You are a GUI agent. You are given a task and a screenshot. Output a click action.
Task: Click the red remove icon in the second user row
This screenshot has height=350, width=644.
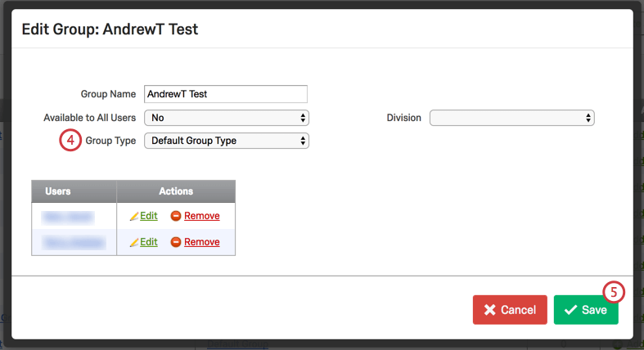(x=176, y=242)
